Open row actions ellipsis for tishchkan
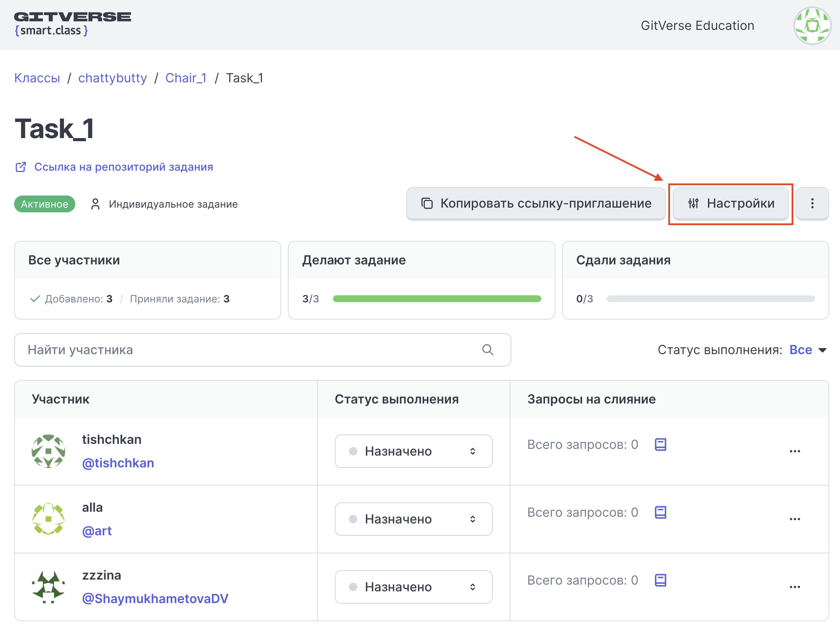Viewport: 840px width, 635px height. click(795, 451)
